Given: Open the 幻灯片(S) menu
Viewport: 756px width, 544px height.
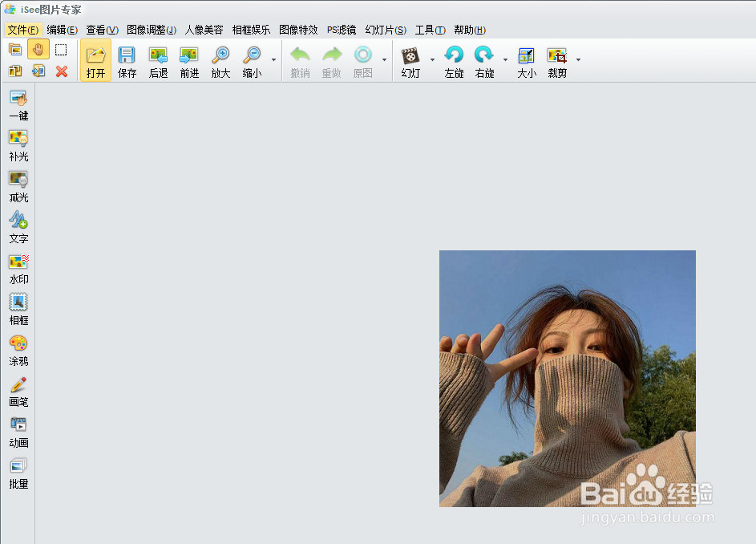Looking at the screenshot, I should click(x=386, y=30).
